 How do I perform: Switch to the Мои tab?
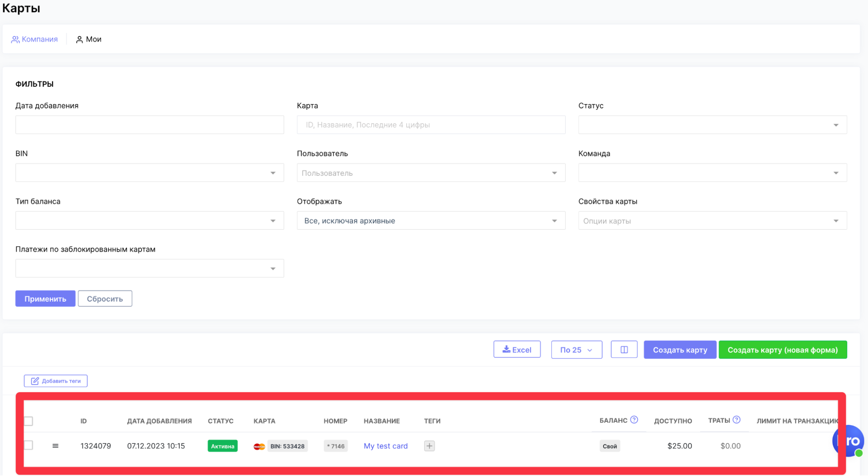point(89,39)
